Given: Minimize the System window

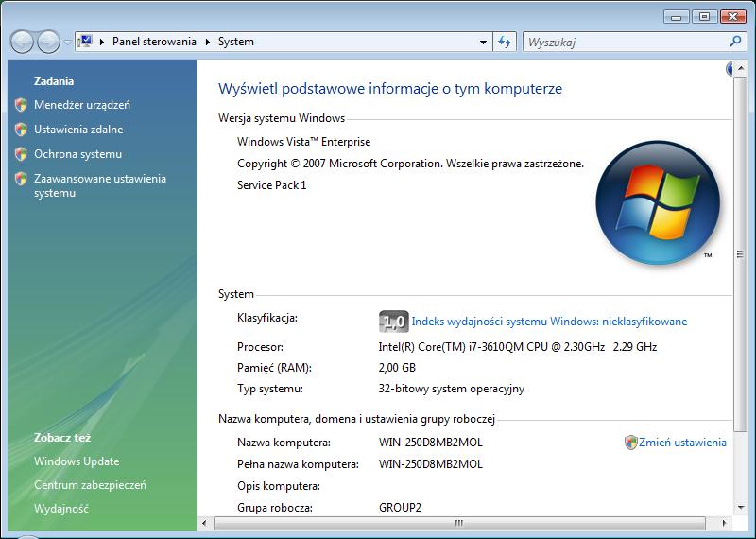Looking at the screenshot, I should click(676, 17).
